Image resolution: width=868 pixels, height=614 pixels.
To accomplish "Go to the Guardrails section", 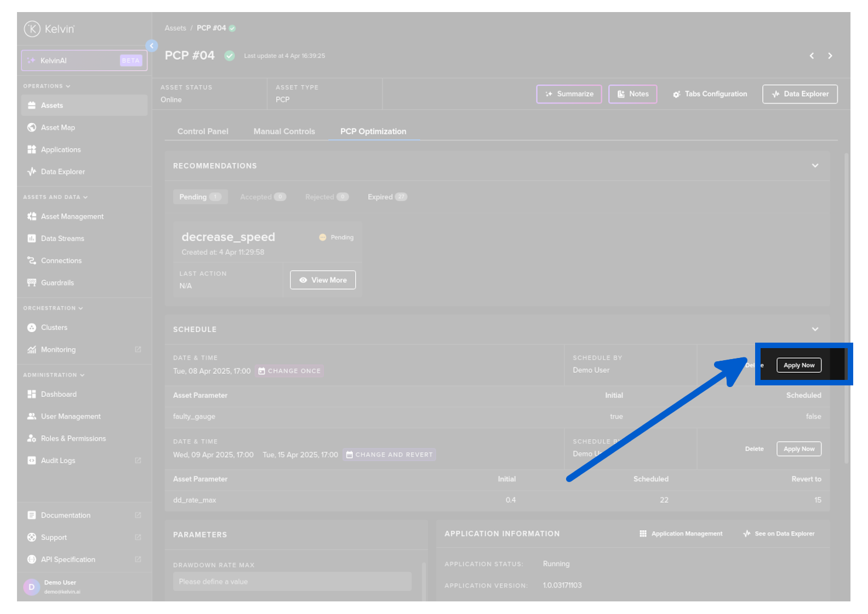I will click(57, 283).
